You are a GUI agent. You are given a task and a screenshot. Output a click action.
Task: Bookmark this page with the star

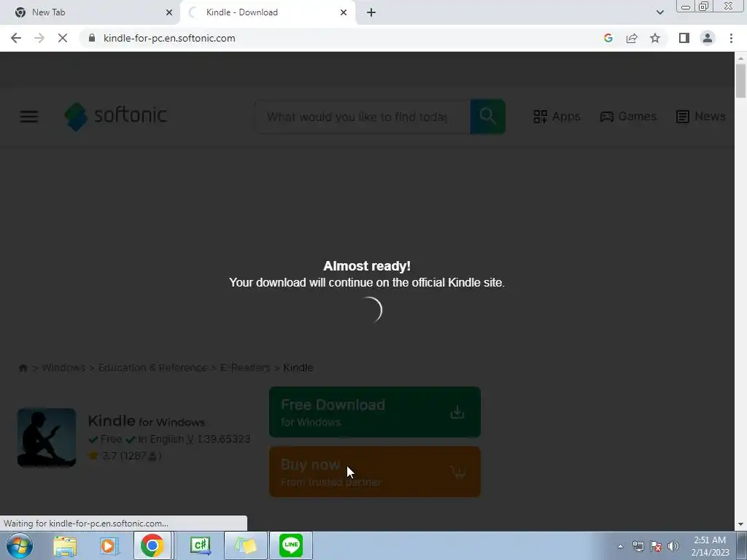pos(655,38)
